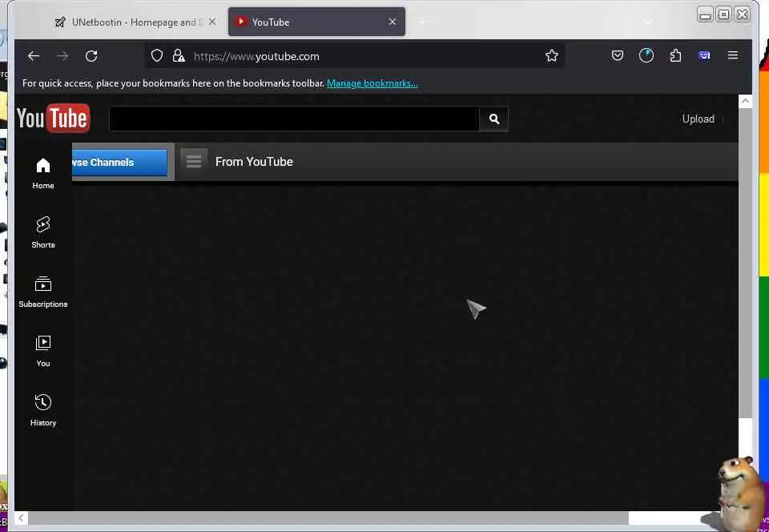
Task: Click the Upload link
Action: [x=698, y=119]
